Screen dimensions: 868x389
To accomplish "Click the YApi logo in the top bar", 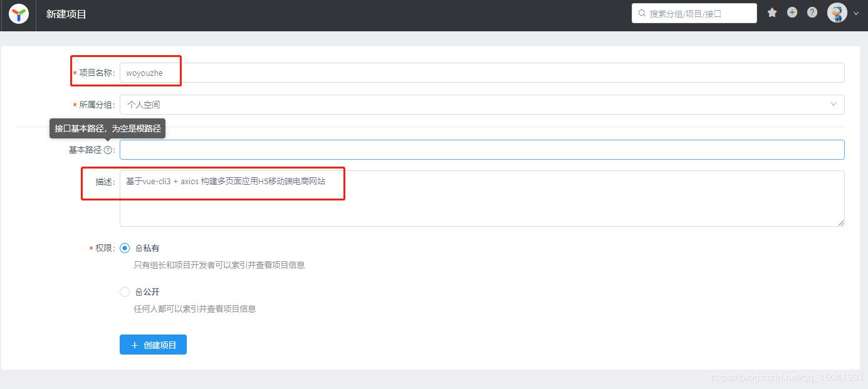I will click(x=18, y=13).
